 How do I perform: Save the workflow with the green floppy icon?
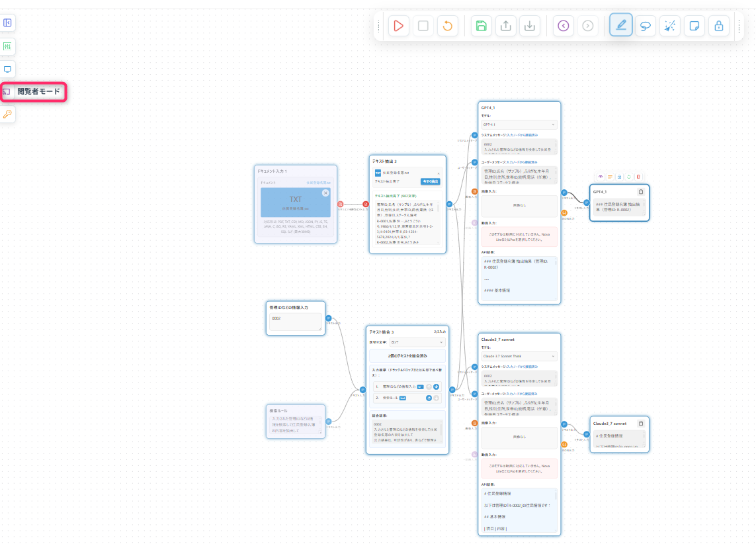pos(481,26)
